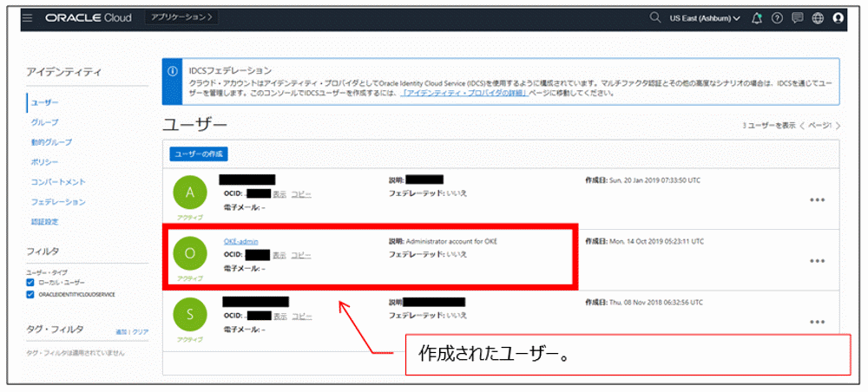Click the green O avatar for OKE-admin
Viewport: 868px width, 392px height.
[x=190, y=253]
